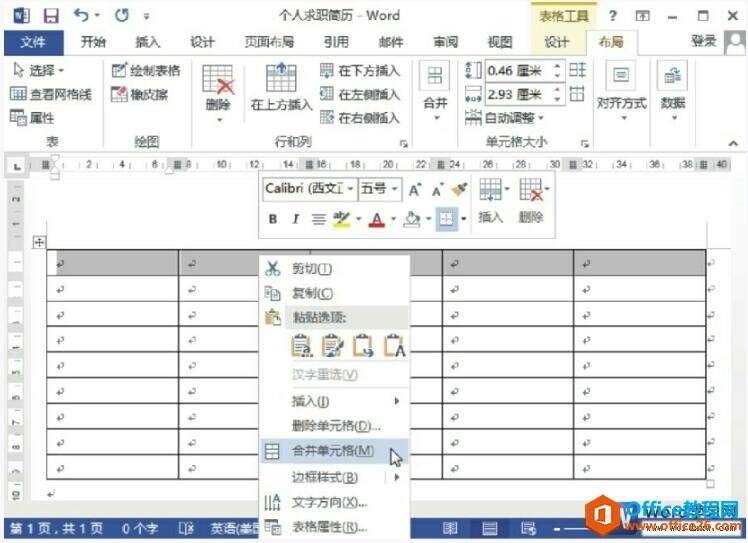Open the Help question mark icon
Screen dimensions: 748x543
point(613,16)
